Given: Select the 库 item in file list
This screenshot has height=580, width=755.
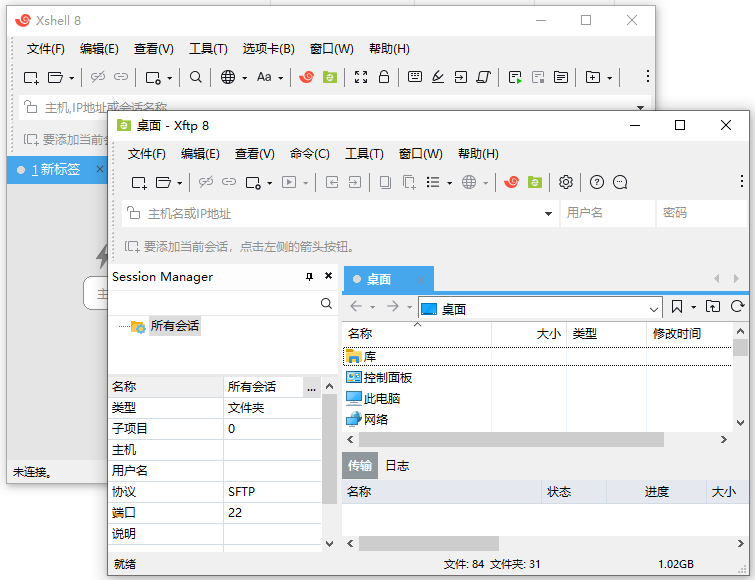Looking at the screenshot, I should pos(537,357).
